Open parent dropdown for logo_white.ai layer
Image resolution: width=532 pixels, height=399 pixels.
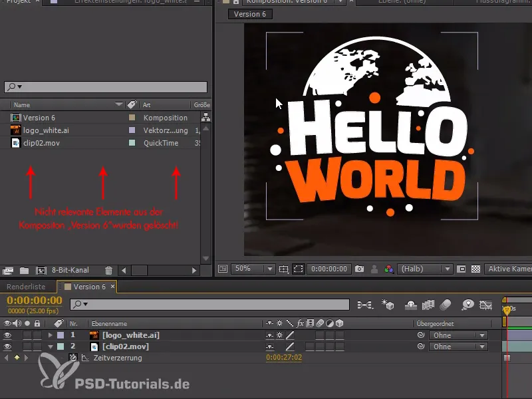point(458,335)
